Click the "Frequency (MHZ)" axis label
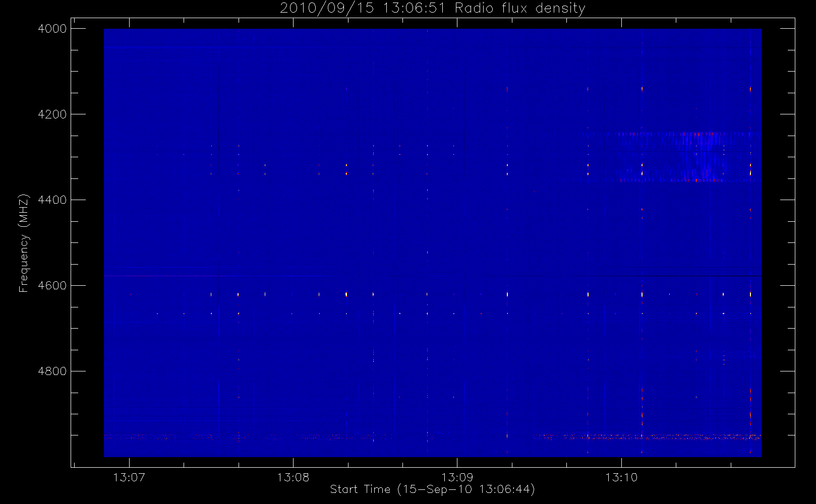The image size is (816, 504). click(x=23, y=243)
